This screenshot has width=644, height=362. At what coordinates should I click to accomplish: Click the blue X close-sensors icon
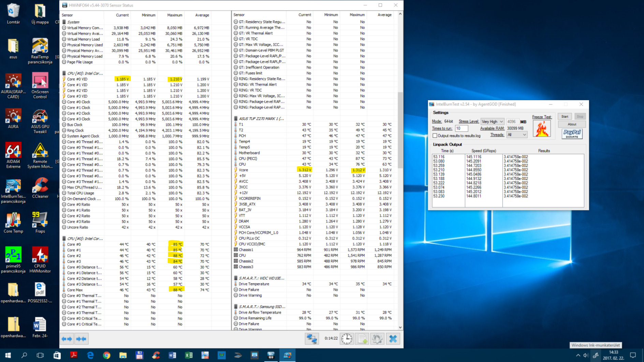pos(393,339)
